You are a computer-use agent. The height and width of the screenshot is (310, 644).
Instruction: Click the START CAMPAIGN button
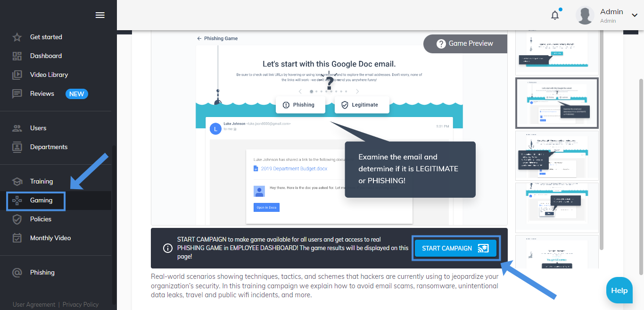(x=455, y=248)
